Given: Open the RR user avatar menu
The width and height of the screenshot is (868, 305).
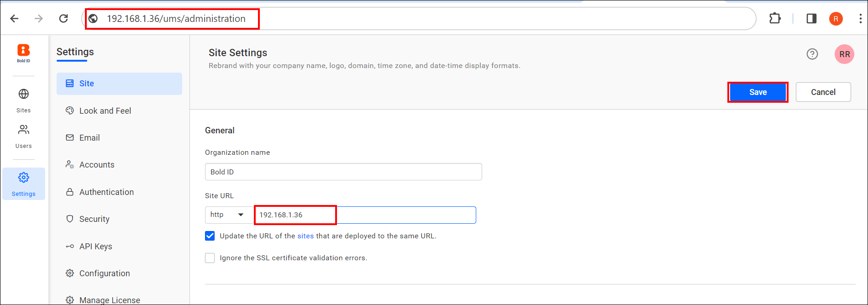Looking at the screenshot, I should [845, 54].
